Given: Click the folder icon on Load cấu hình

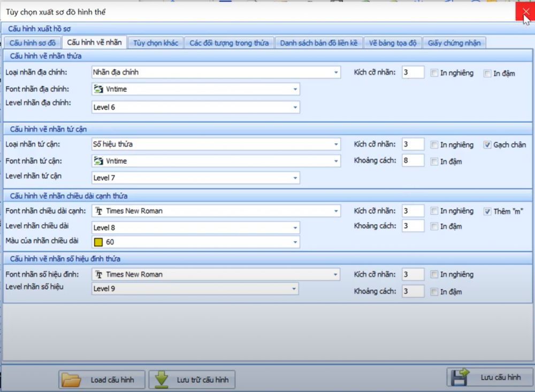Looking at the screenshot, I should coord(71,380).
